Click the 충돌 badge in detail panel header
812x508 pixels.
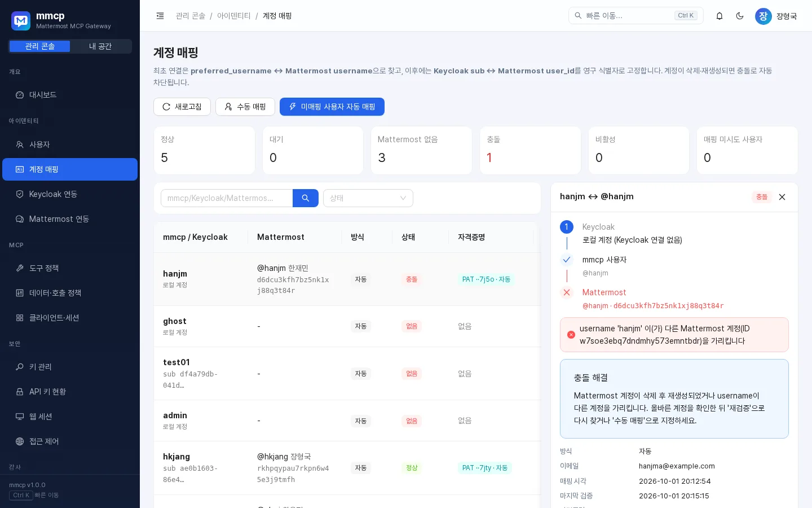(x=762, y=197)
